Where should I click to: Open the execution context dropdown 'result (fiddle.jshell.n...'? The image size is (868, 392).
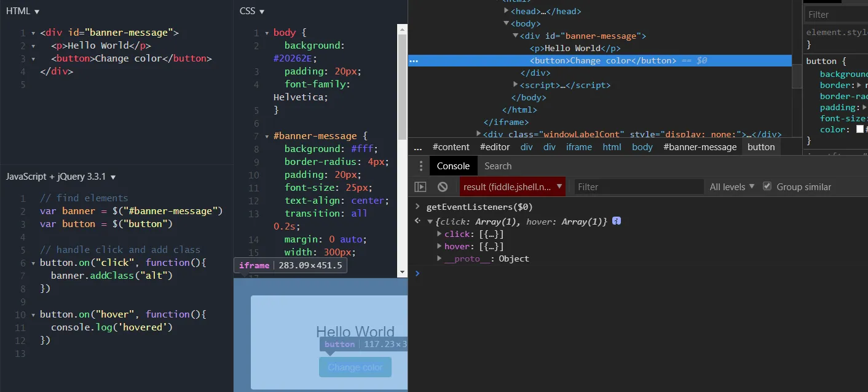(x=512, y=186)
